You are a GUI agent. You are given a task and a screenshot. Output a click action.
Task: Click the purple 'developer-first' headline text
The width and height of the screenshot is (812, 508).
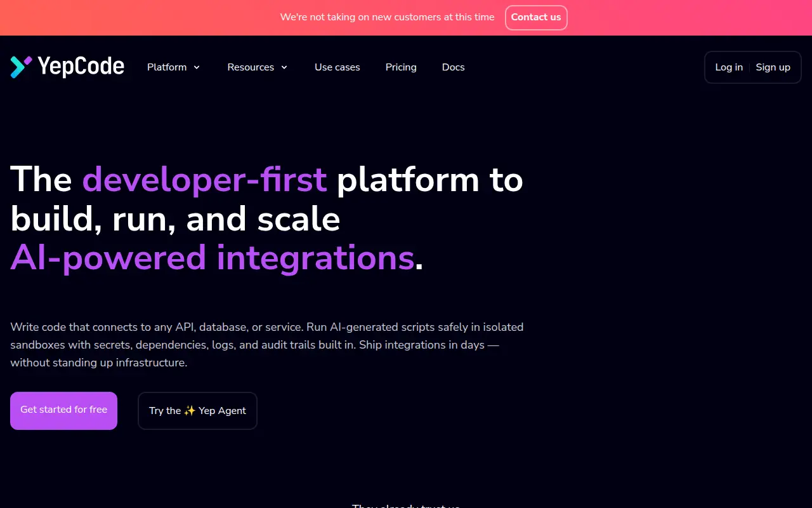[x=204, y=179]
